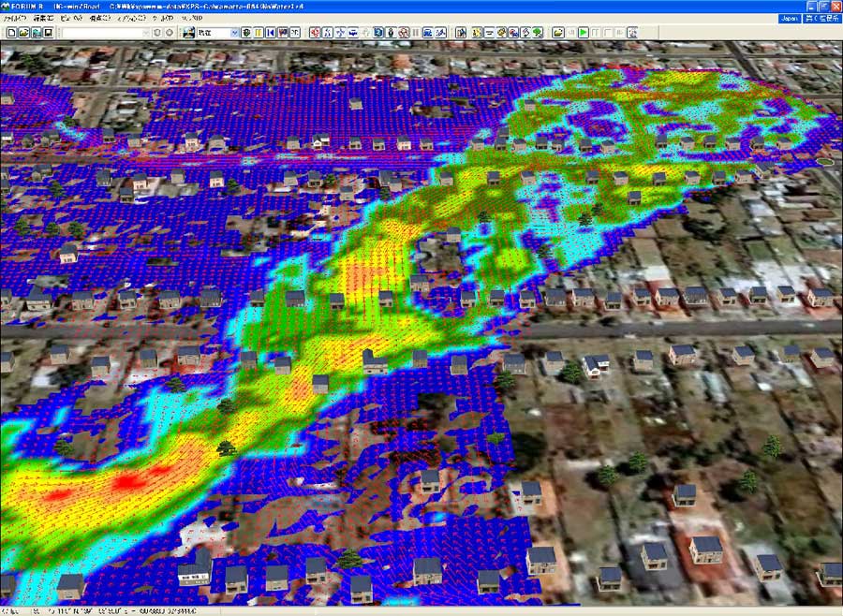
Task: Click the blue number 2 toolbar icon
Action: coord(378,33)
